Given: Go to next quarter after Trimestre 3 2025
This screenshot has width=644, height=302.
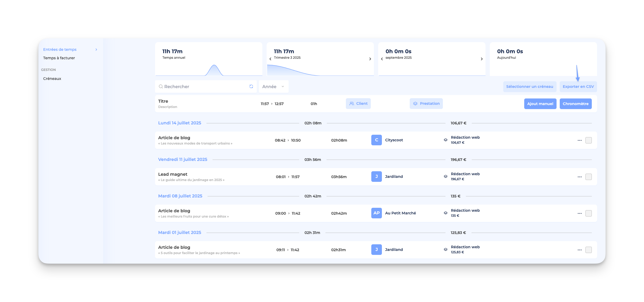Looking at the screenshot, I should (x=370, y=59).
